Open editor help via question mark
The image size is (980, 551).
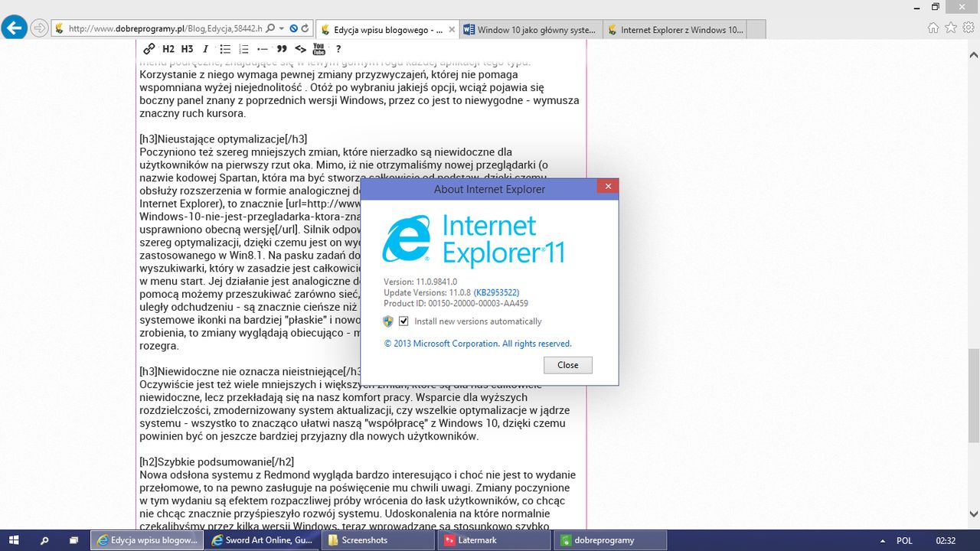338,49
